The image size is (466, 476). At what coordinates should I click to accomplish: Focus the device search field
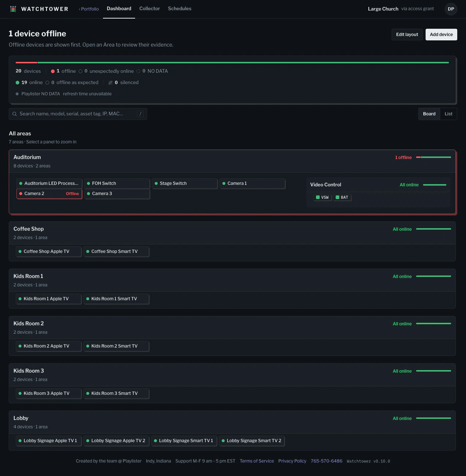[78, 114]
